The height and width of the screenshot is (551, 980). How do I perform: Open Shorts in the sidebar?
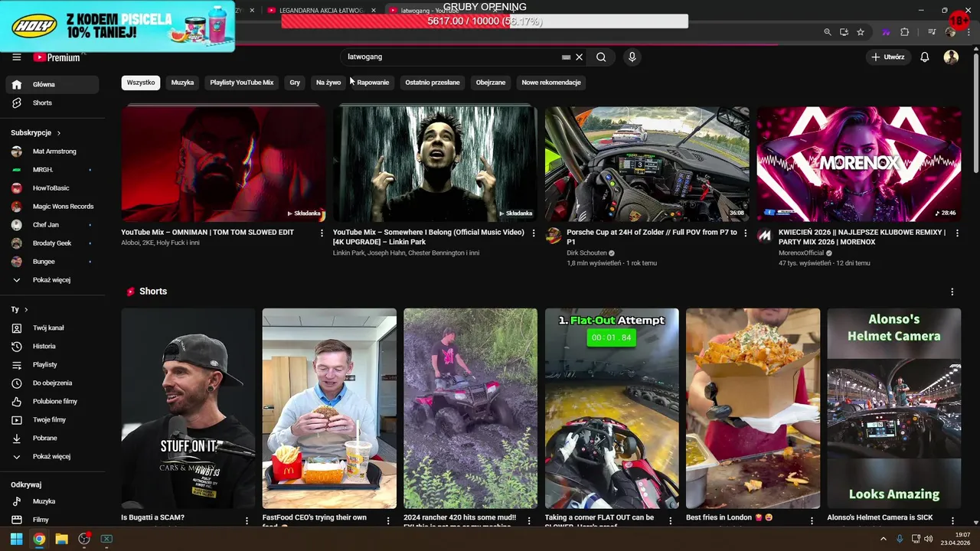(52, 103)
